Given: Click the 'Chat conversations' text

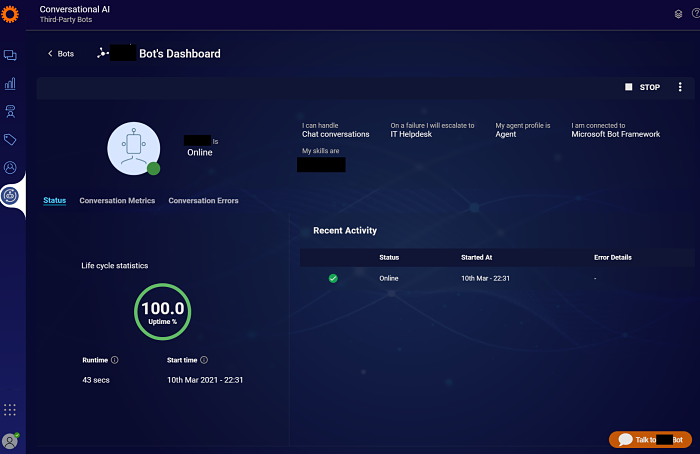Looking at the screenshot, I should pos(336,134).
